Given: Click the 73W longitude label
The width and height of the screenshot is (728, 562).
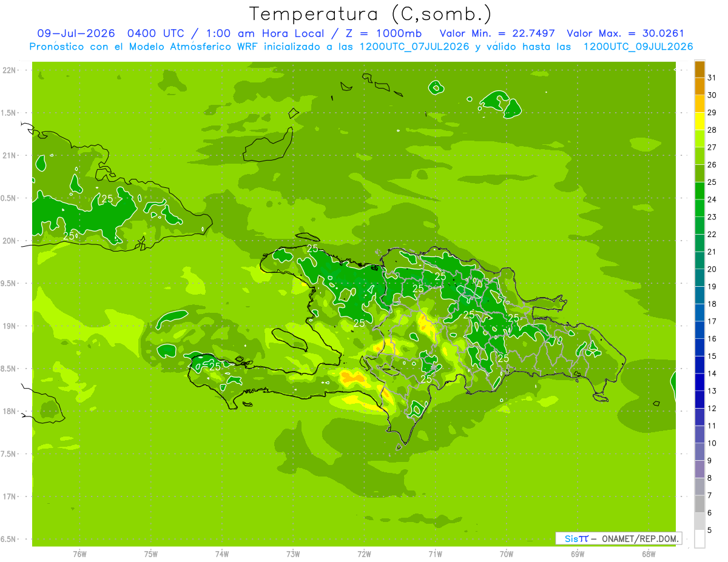Looking at the screenshot, I should (293, 554).
